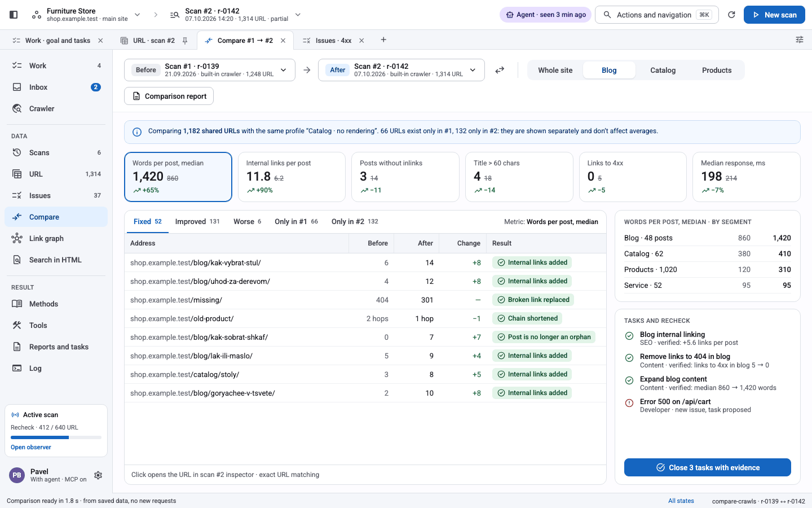Switch segment to Catalog

663,70
